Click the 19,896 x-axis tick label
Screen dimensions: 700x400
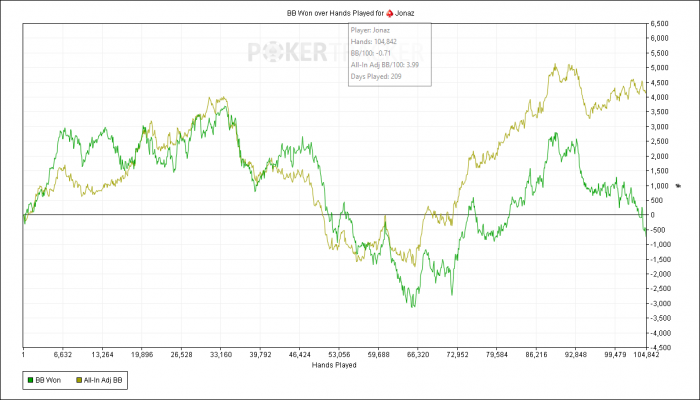[142, 355]
